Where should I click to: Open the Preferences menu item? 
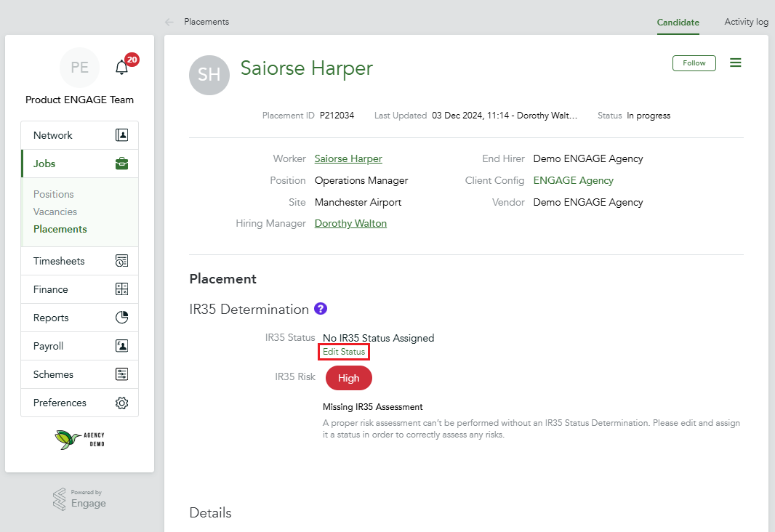tap(79, 403)
